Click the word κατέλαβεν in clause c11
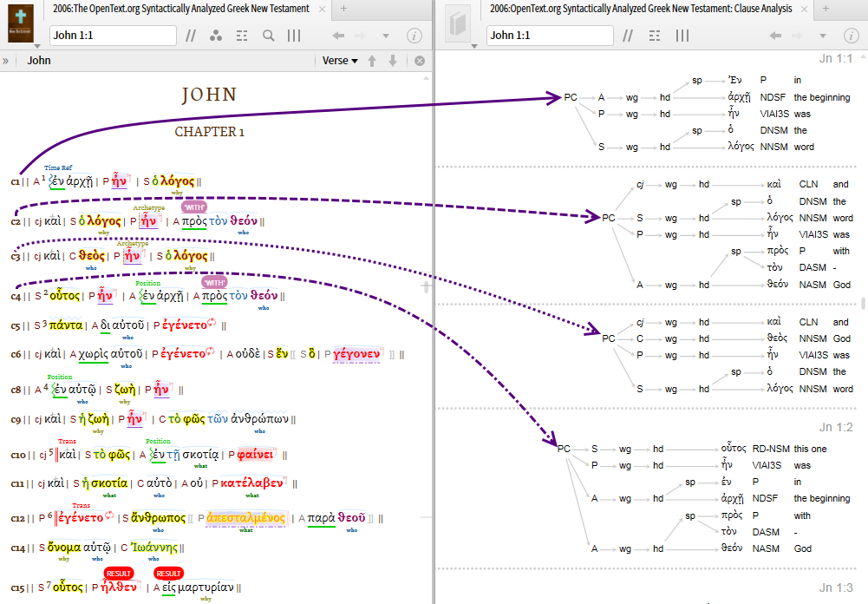 tap(251, 483)
